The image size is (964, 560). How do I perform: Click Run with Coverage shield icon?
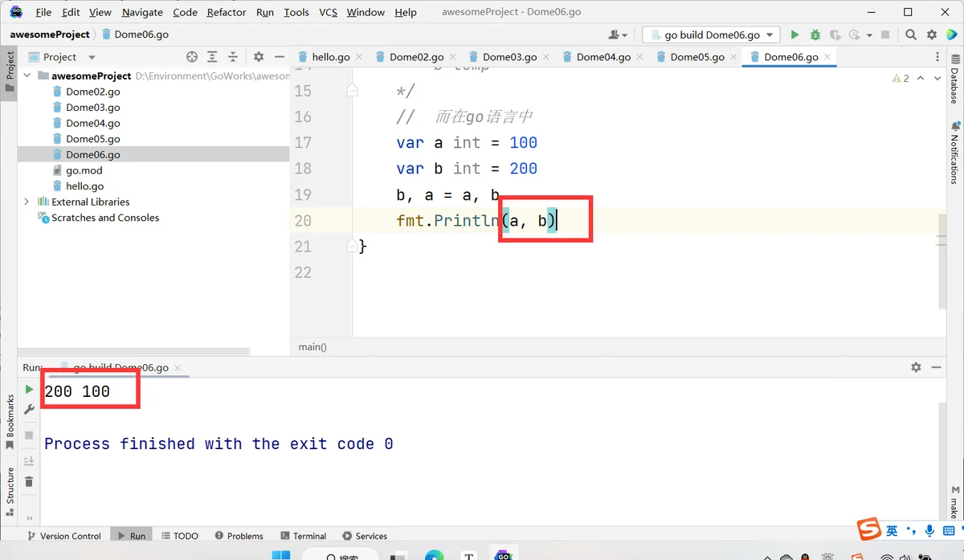835,35
